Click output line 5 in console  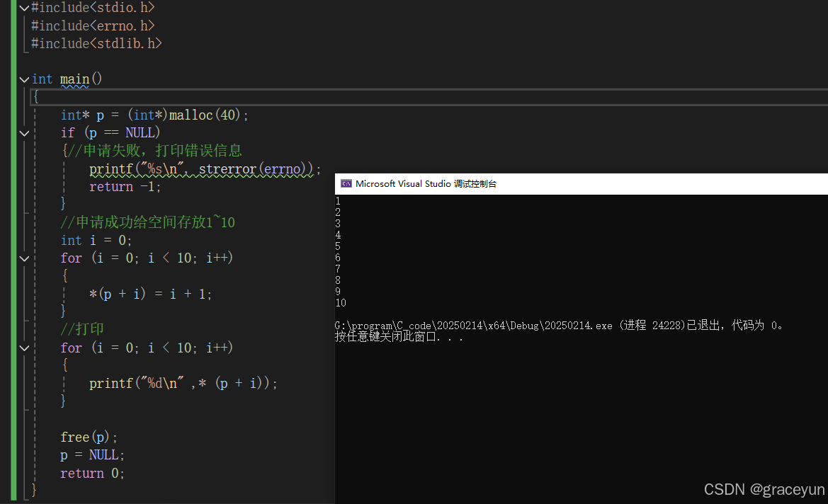338,246
